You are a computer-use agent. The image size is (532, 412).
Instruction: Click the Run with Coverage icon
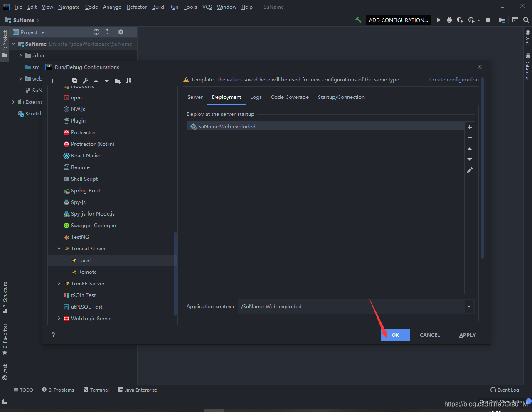(460, 20)
